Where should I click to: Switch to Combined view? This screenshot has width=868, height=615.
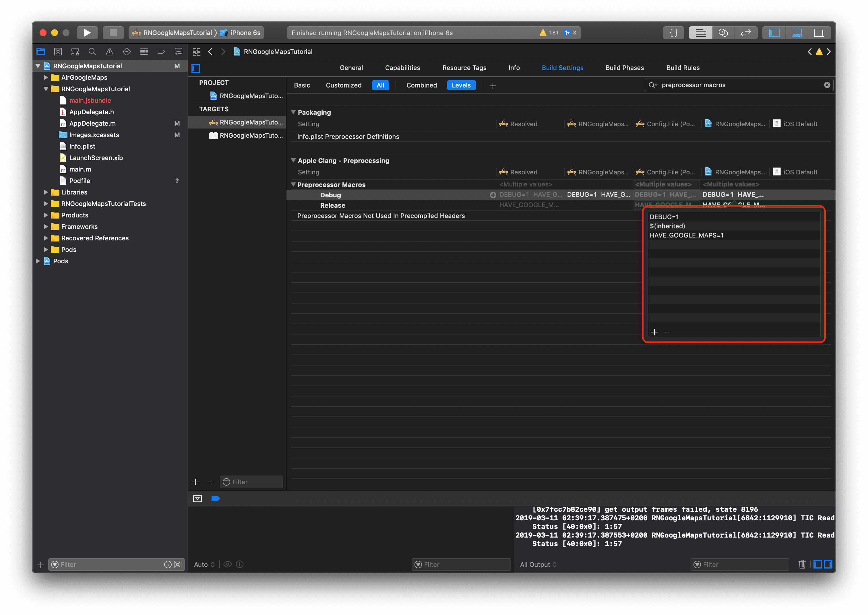click(421, 85)
